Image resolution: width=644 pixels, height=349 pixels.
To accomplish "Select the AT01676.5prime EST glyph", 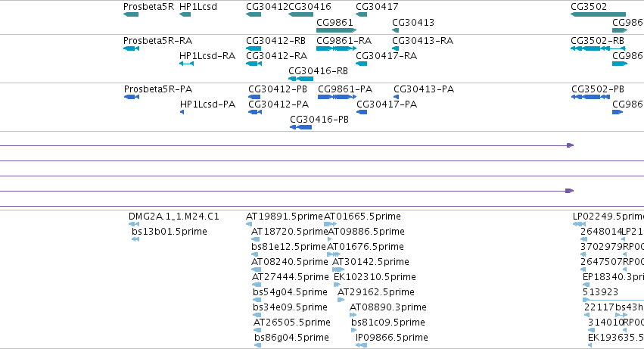I will [x=334, y=254].
